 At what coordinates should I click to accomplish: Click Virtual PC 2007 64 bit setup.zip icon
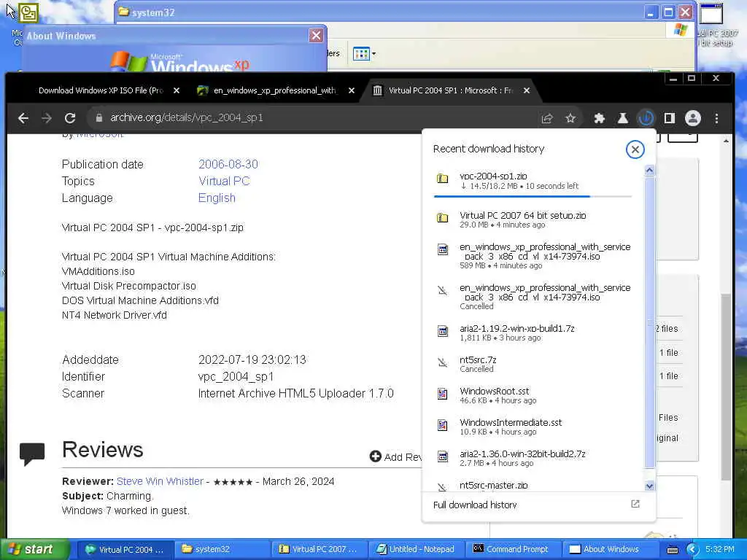coord(443,217)
